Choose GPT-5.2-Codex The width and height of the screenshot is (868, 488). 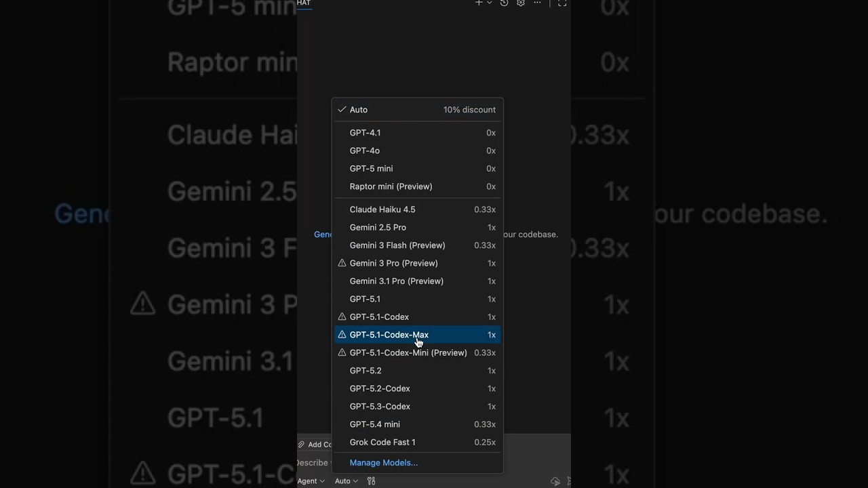coord(418,388)
